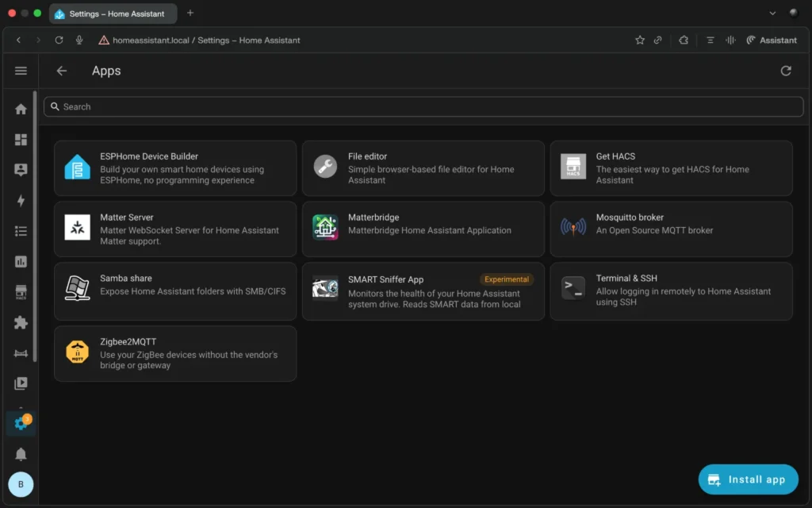Open the File editor app title
Viewport: 812px width, 508px height.
point(367,156)
